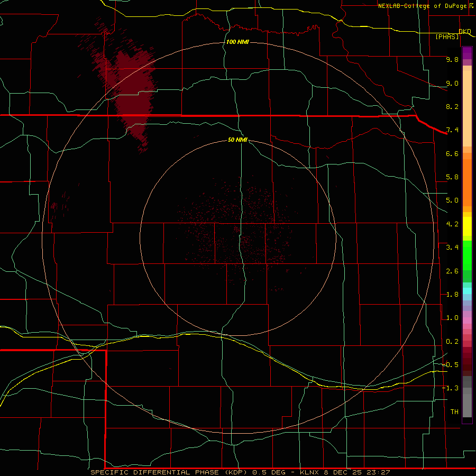Click the 7.4 scale value
476x476 pixels.
click(452, 130)
